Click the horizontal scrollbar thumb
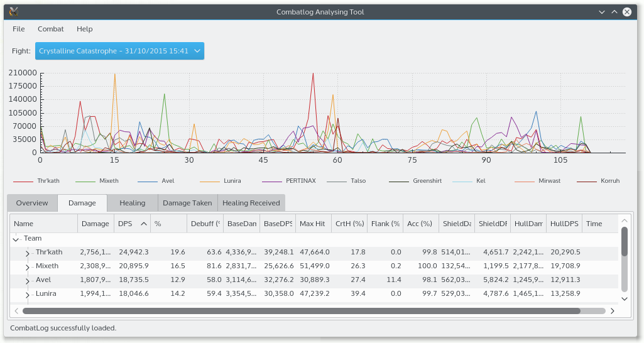 [x=302, y=311]
